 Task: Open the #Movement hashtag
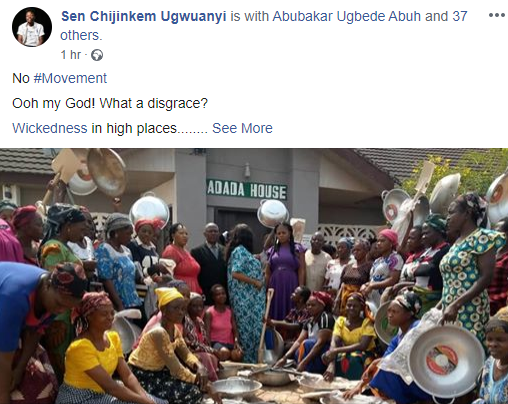click(70, 78)
